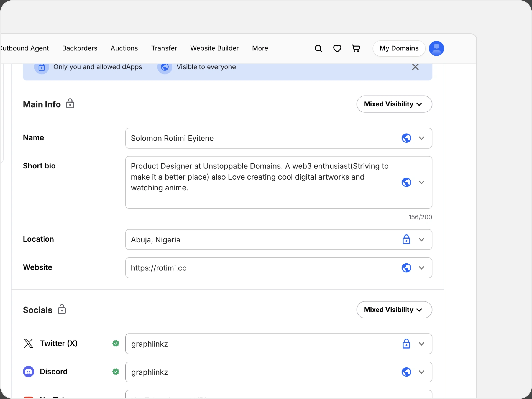The width and height of the screenshot is (532, 399).
Task: Click the Discord verified green badge
Action: (x=116, y=372)
